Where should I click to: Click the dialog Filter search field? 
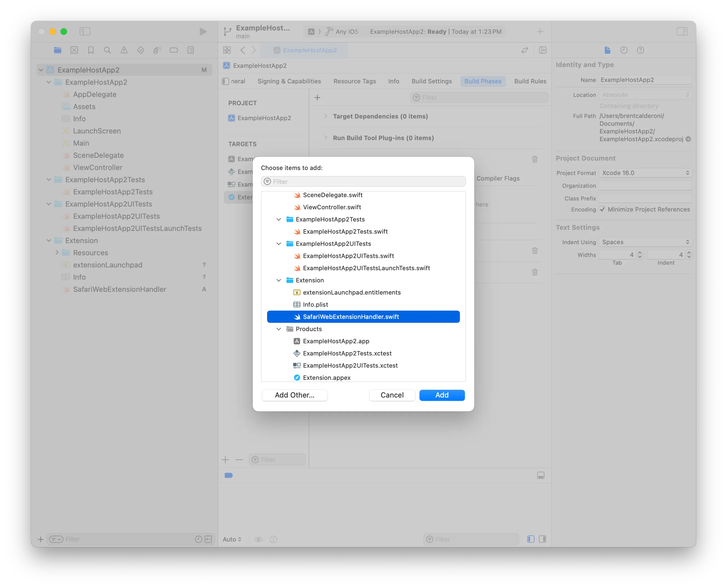coord(363,182)
